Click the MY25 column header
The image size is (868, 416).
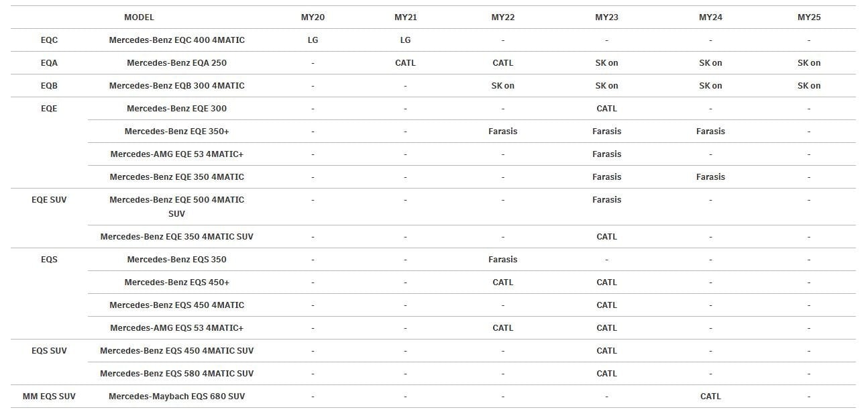click(809, 17)
